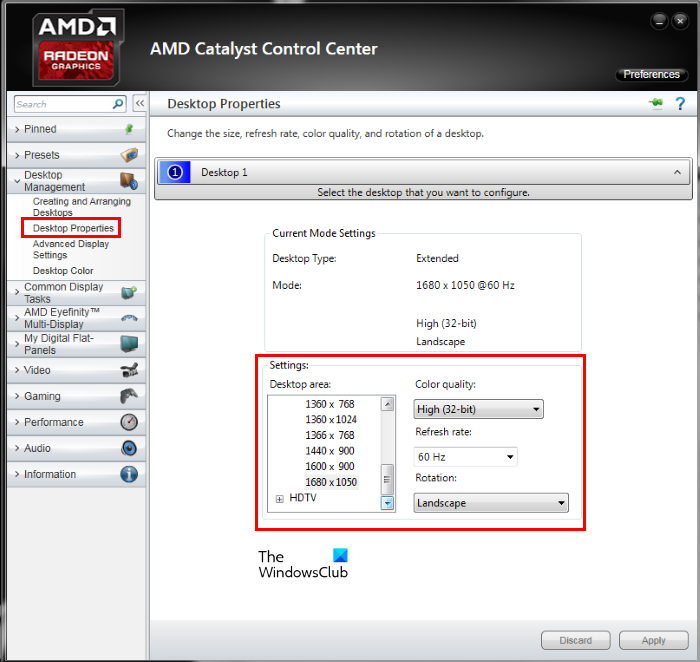Open the Color quality dropdown

478,409
